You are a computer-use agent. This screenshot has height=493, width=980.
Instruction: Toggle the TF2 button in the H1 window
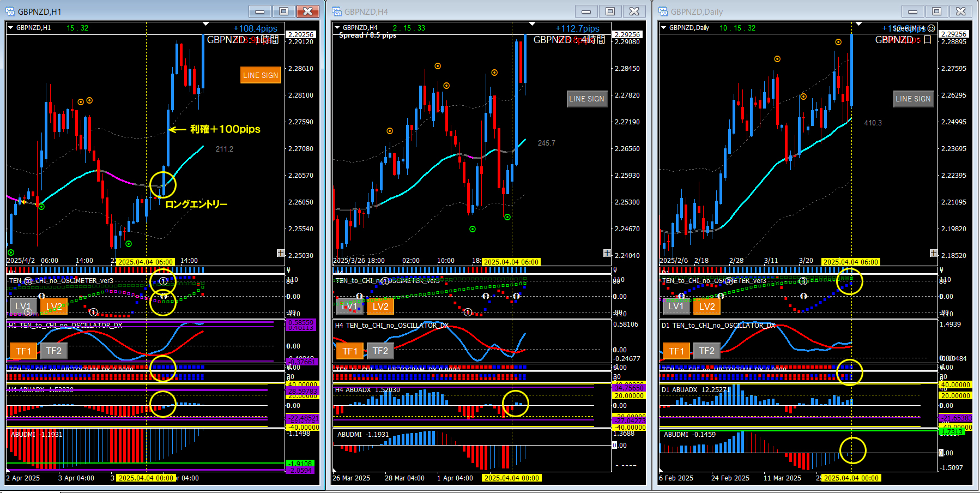[x=54, y=351]
